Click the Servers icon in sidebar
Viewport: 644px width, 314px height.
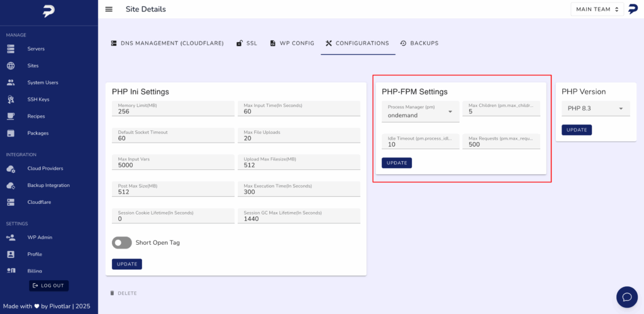coord(11,49)
